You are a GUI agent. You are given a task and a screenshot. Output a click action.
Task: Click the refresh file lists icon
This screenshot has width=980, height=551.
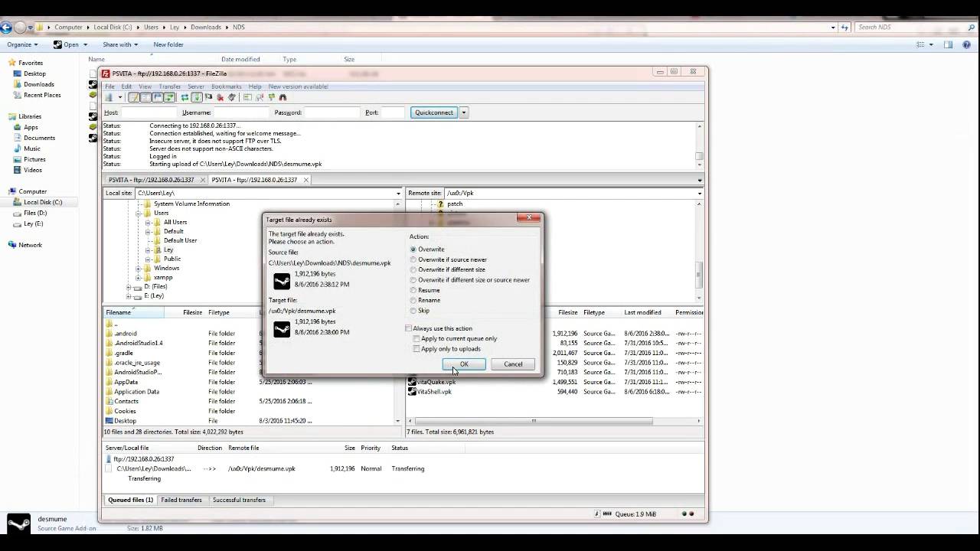point(185,97)
